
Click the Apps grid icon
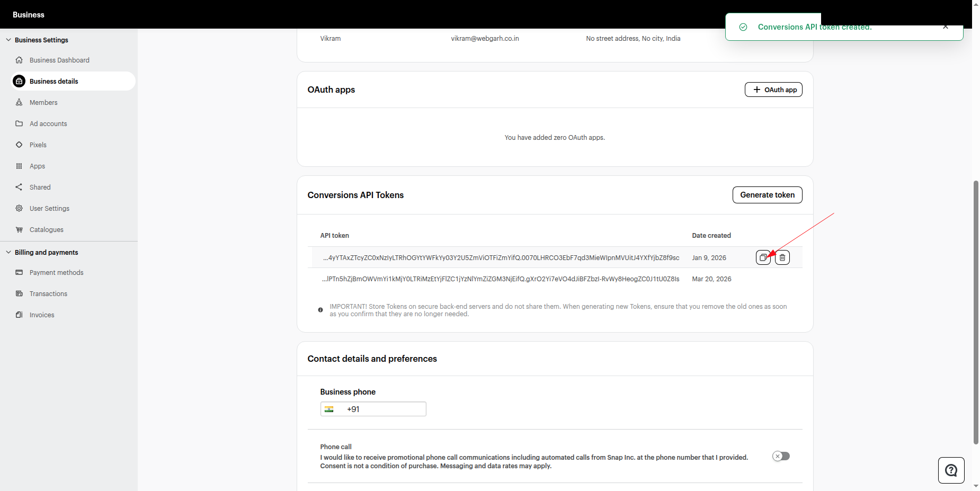[x=19, y=166]
